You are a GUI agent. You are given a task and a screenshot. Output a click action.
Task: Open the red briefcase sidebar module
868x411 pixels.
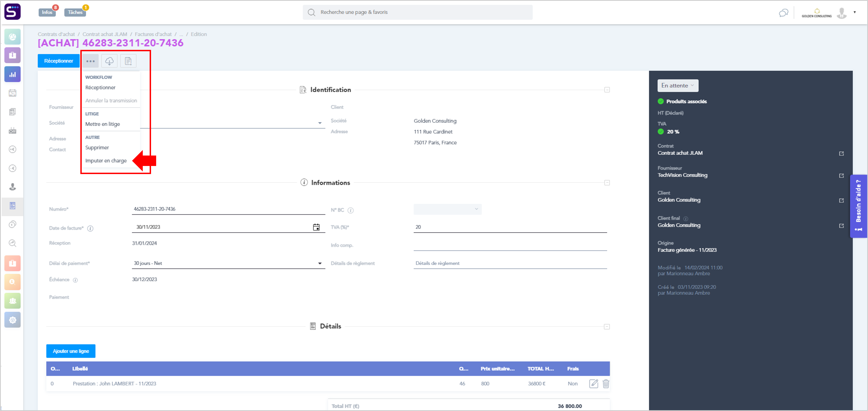[12, 263]
